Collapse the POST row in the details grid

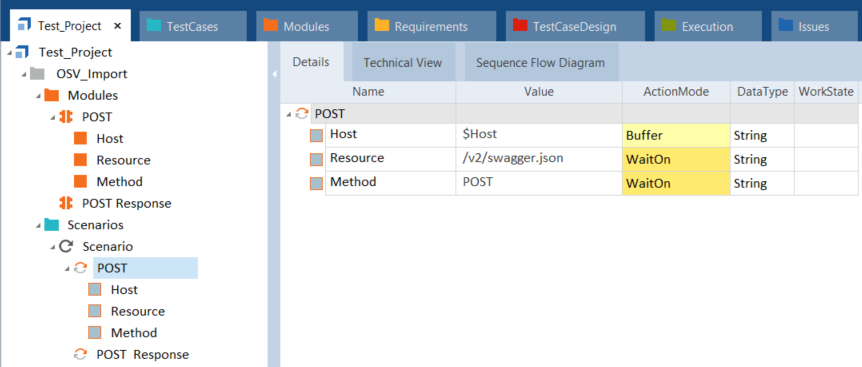(x=289, y=114)
